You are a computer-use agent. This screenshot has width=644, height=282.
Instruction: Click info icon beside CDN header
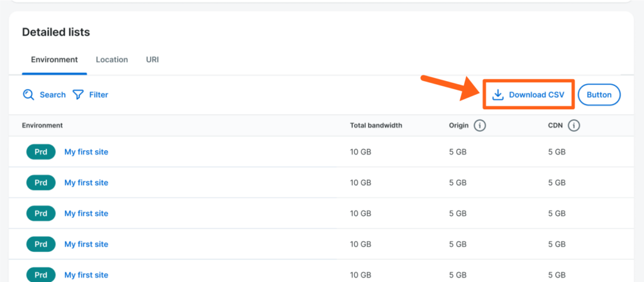pyautogui.click(x=574, y=126)
